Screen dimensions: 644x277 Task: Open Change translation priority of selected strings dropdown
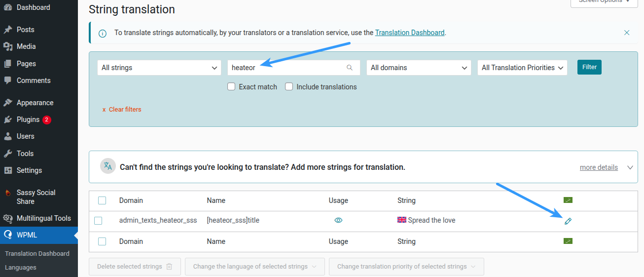click(x=406, y=267)
